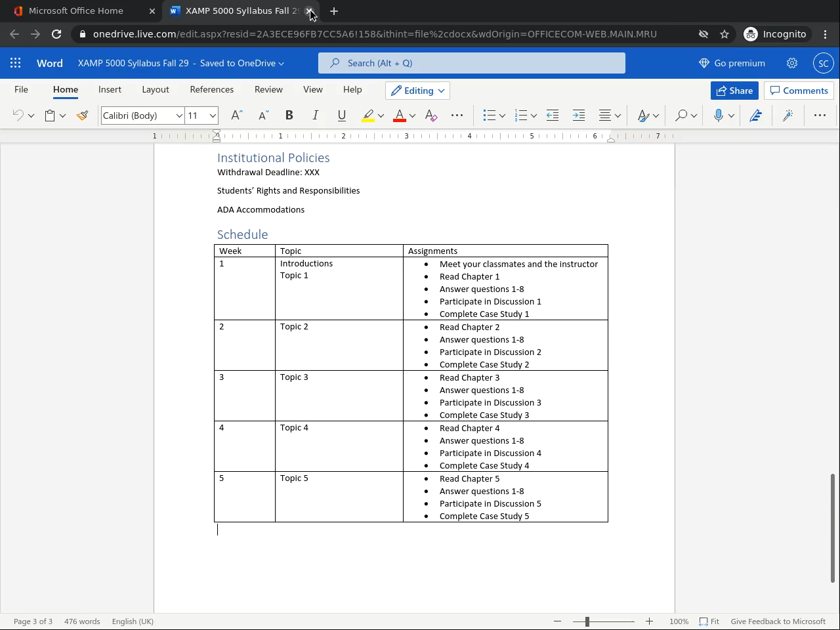Open the font size dropdown
The image size is (840, 630).
(x=213, y=115)
